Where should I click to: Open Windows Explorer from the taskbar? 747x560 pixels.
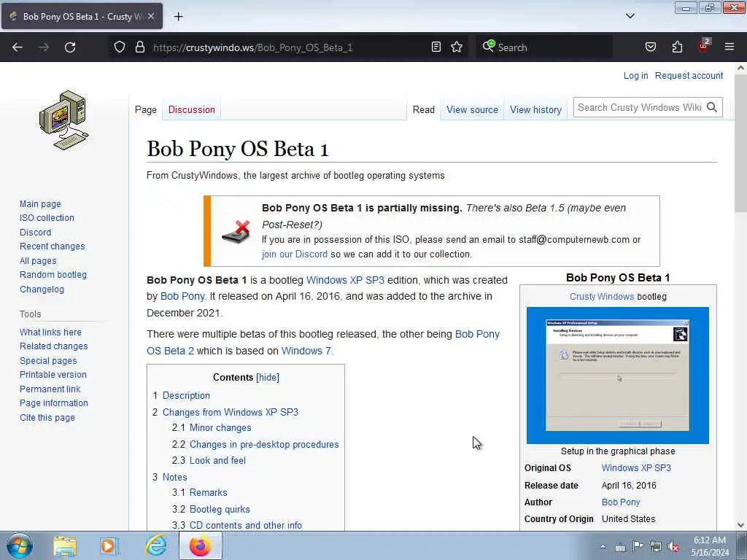65,546
